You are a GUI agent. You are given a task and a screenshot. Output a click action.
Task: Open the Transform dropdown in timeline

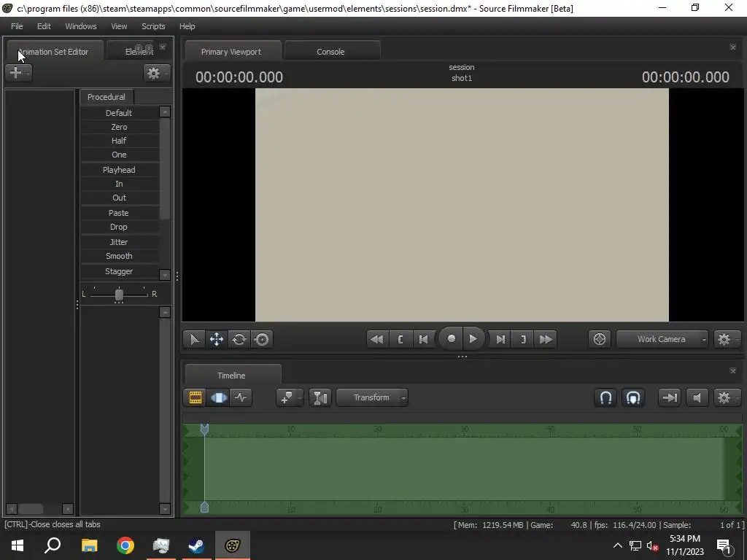(372, 397)
